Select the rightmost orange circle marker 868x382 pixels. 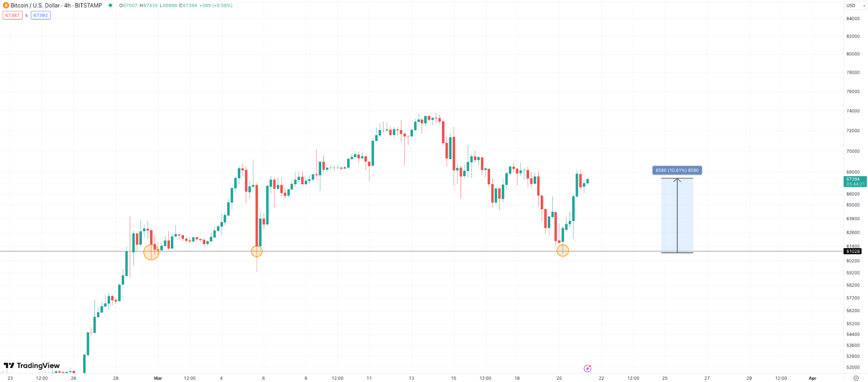coord(563,250)
